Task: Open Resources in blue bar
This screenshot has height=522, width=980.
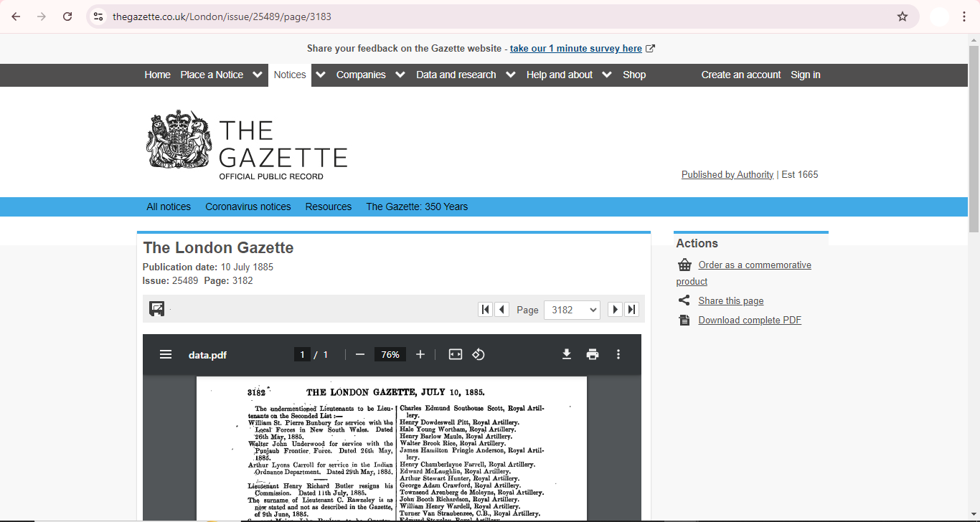Action: click(x=329, y=207)
